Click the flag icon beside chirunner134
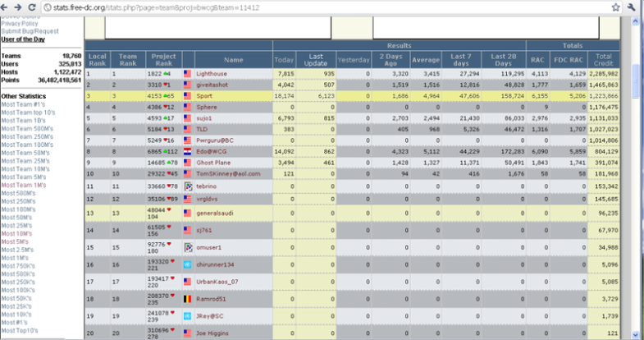Screen dimensions: 644x340 [188, 264]
